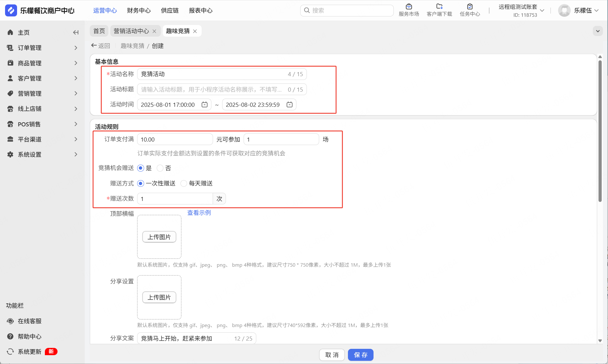The image size is (608, 364).
Task: Open 在线客服 online support
Action: pyautogui.click(x=29, y=321)
